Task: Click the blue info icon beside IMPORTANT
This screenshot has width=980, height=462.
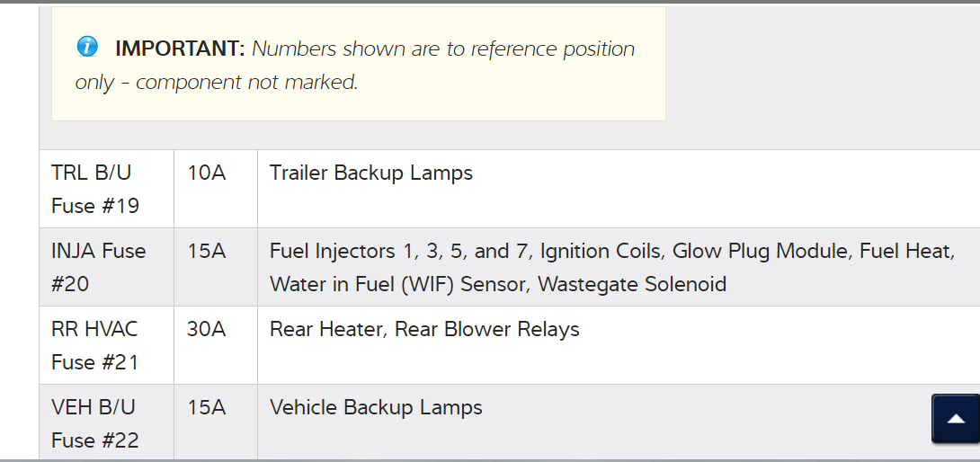Action: pyautogui.click(x=87, y=47)
